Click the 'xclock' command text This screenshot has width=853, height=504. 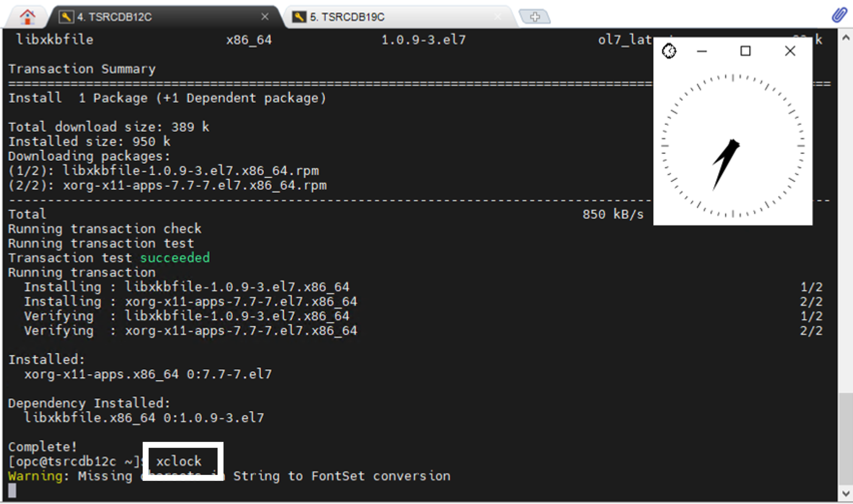pos(179,461)
